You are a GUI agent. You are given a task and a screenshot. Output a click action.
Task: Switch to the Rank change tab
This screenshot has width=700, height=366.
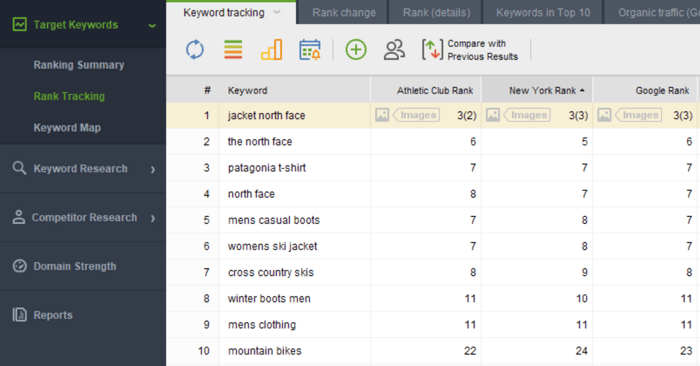pyautogui.click(x=344, y=13)
